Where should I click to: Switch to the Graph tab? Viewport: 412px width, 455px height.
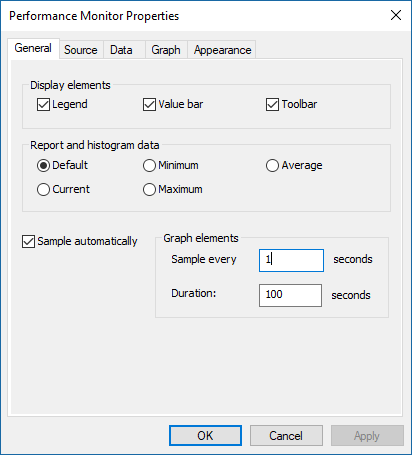point(166,50)
